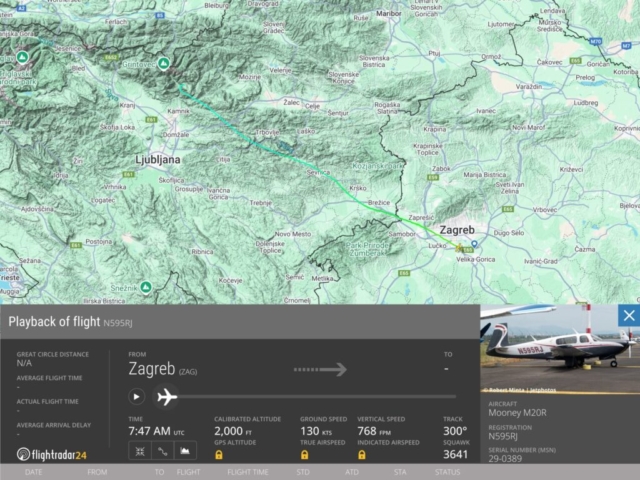Image resolution: width=640 pixels, height=480 pixels.
Task: Click the STA column header
Action: (x=400, y=472)
